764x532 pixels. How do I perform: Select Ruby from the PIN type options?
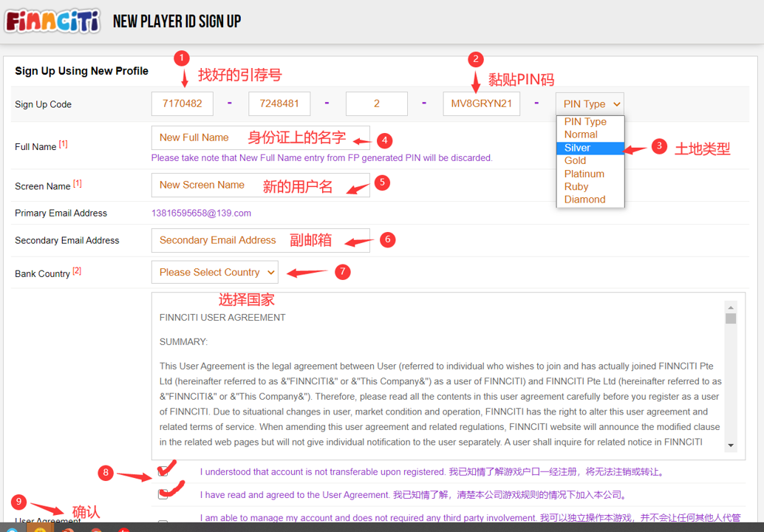pyautogui.click(x=590, y=187)
